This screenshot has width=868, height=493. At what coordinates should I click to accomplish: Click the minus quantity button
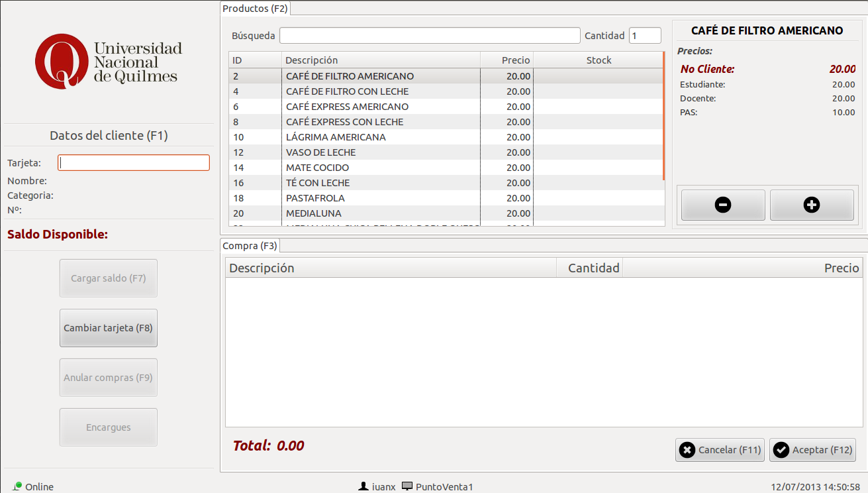point(723,205)
